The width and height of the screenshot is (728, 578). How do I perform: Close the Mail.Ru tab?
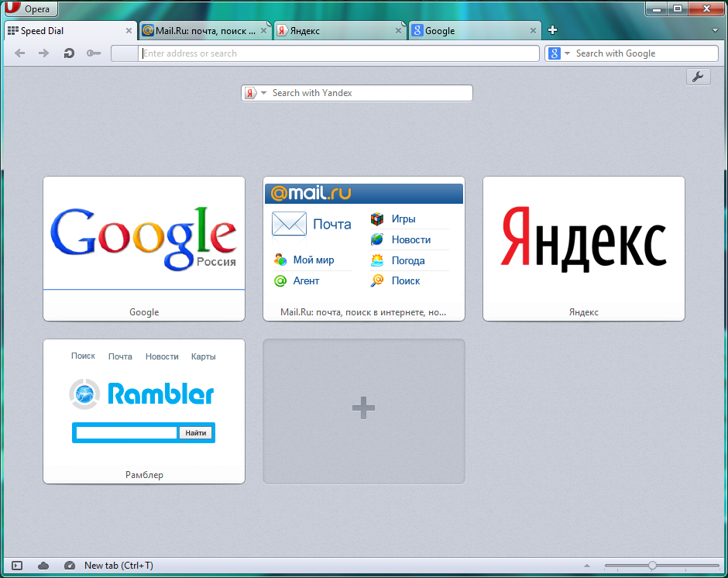pos(264,31)
